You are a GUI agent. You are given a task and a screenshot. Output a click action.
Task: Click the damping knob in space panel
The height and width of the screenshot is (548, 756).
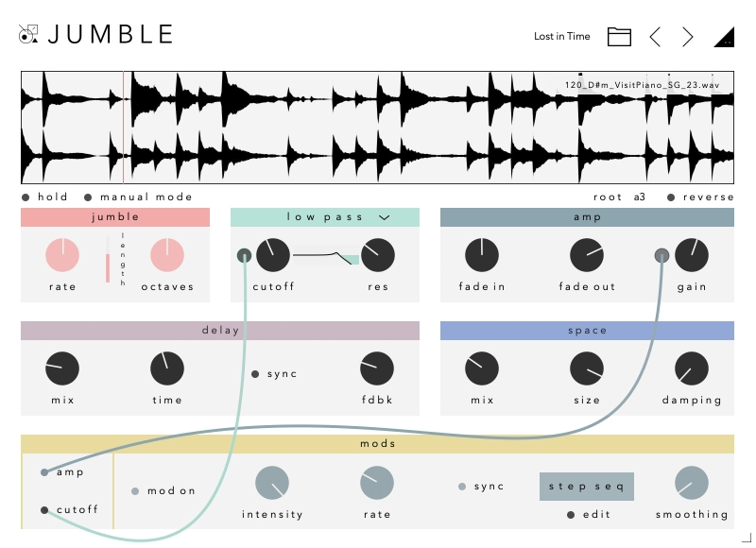(x=693, y=367)
